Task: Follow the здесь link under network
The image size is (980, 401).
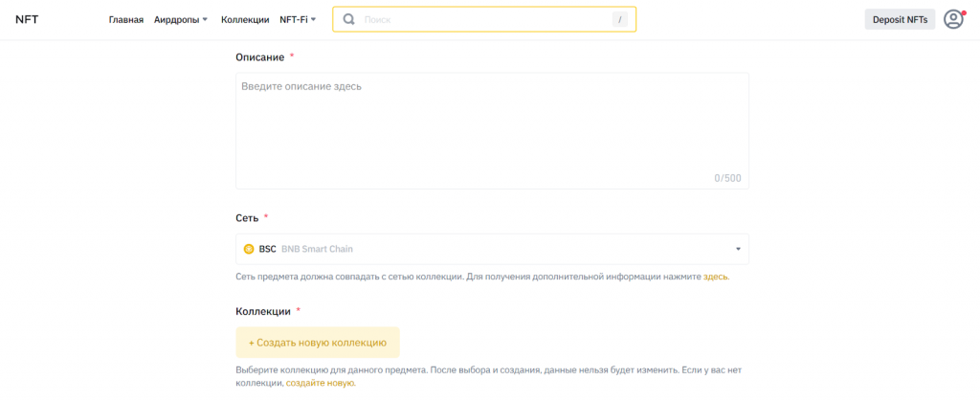Action: pos(715,277)
